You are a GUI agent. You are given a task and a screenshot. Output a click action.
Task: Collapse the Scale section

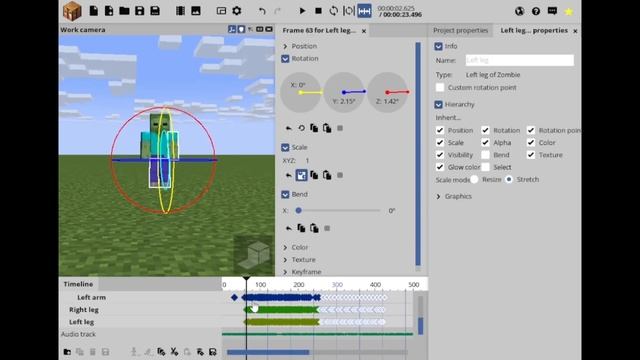285,147
